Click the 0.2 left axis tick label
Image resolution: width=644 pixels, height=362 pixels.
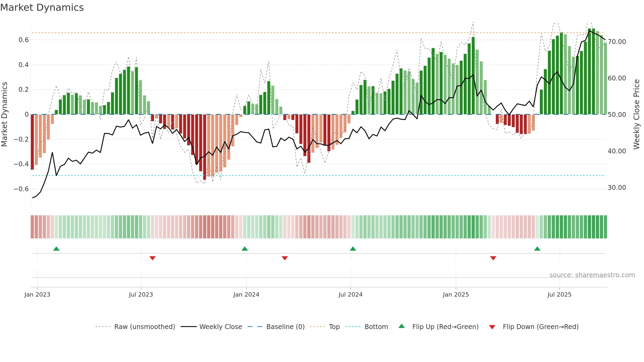pos(24,90)
